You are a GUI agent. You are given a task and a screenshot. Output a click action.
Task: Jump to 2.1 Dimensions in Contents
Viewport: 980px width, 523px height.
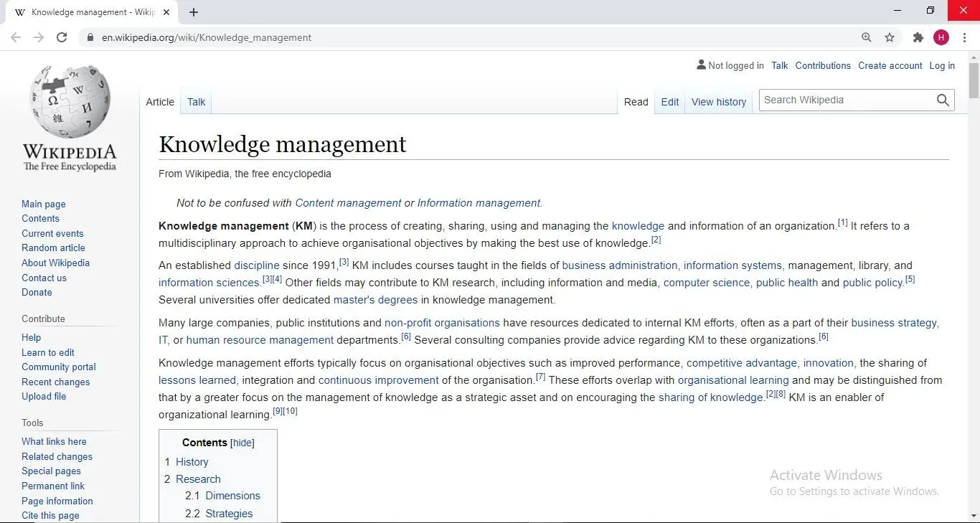pyautogui.click(x=232, y=496)
